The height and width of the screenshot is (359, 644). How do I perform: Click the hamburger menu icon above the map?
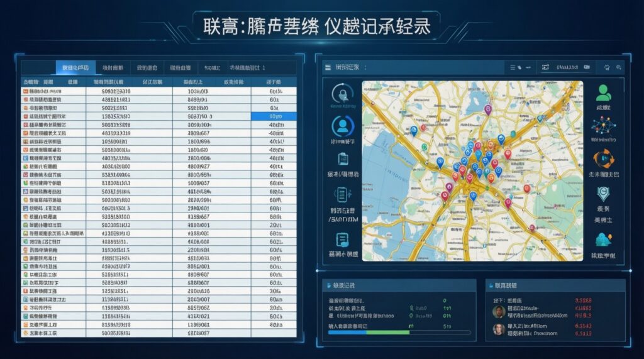pyautogui.click(x=328, y=67)
